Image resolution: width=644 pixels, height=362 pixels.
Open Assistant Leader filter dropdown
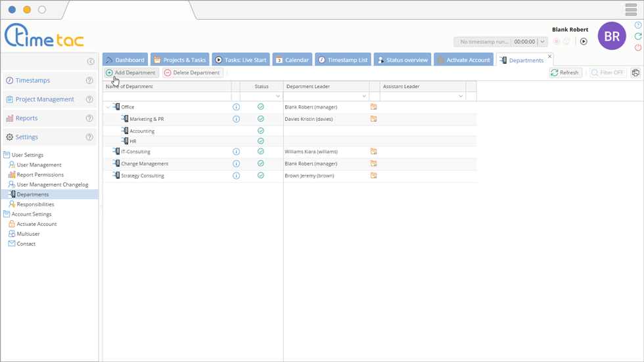[461, 97]
